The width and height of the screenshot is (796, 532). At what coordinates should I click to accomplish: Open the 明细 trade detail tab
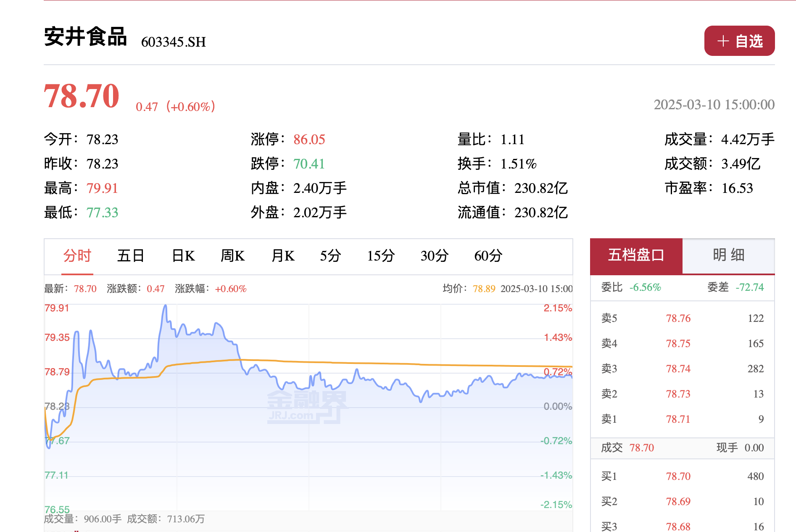729,255
